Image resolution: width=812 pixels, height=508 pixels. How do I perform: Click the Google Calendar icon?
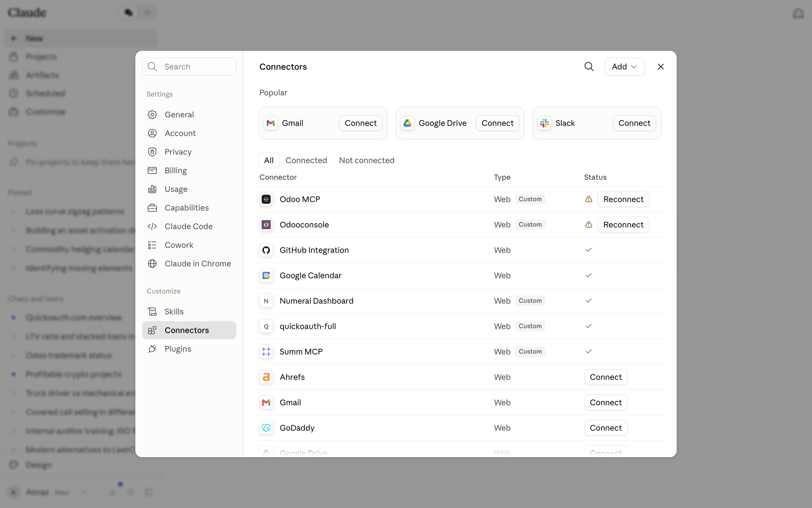tap(266, 275)
